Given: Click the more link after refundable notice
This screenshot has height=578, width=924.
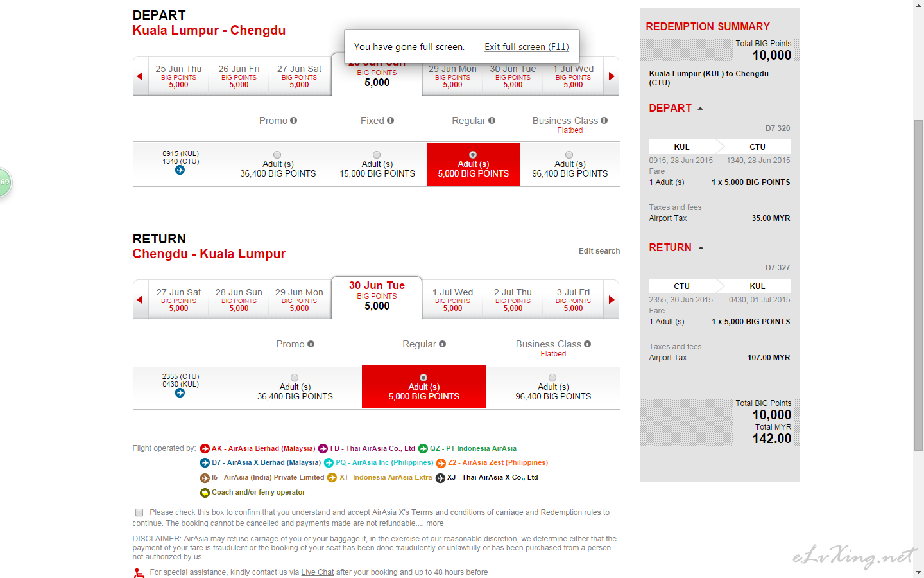Looking at the screenshot, I should (435, 523).
